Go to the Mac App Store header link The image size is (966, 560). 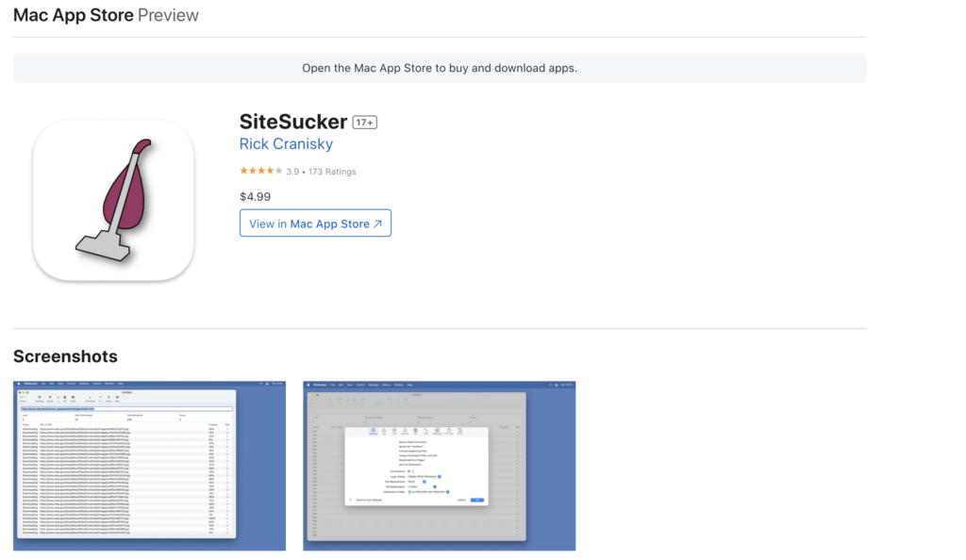click(74, 15)
